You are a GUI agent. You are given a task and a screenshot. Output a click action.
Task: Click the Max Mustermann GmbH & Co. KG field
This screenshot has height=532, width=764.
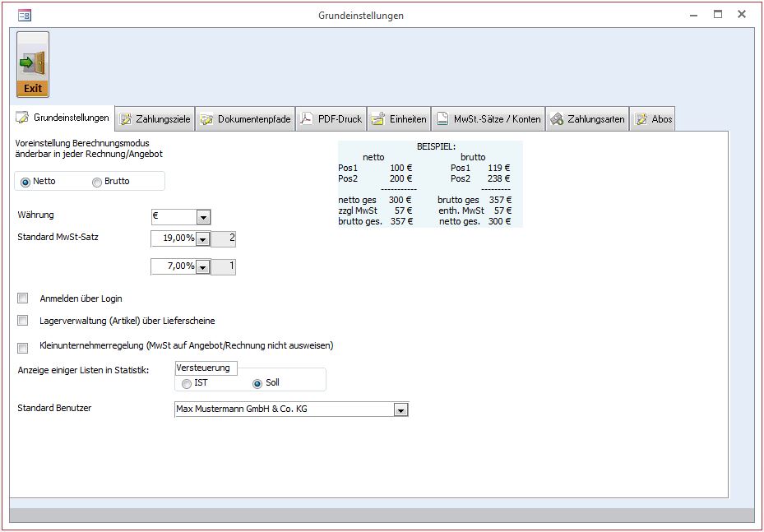tap(285, 409)
